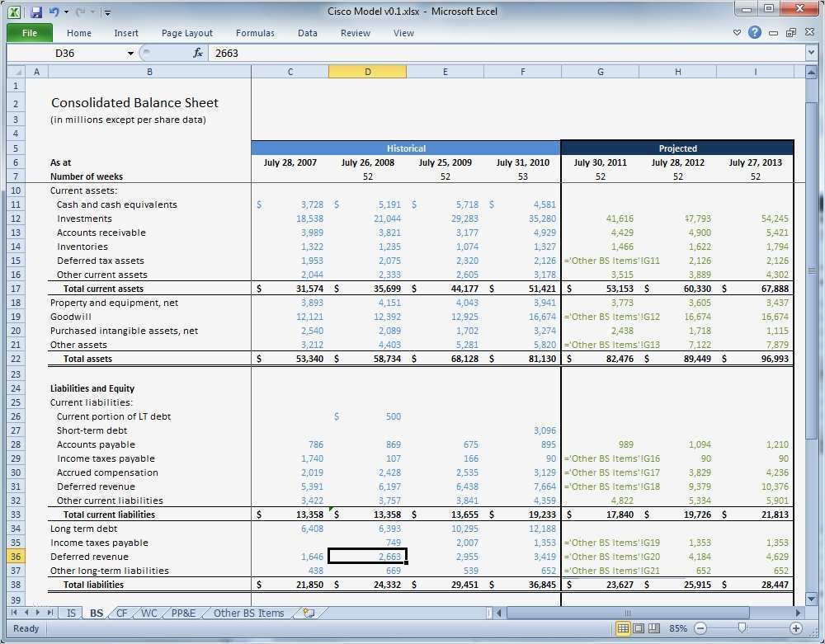
Task: Click the zoom in plus button
Action: 796,628
